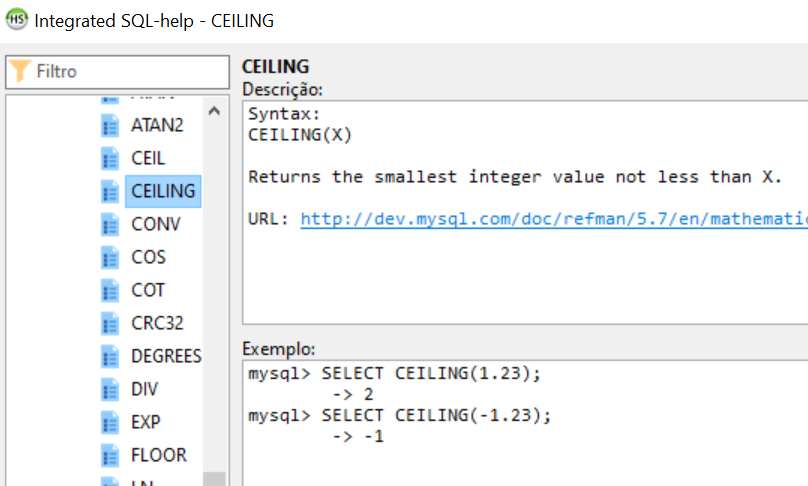
Task: Click the document icon beside FLOOR
Action: (110, 455)
